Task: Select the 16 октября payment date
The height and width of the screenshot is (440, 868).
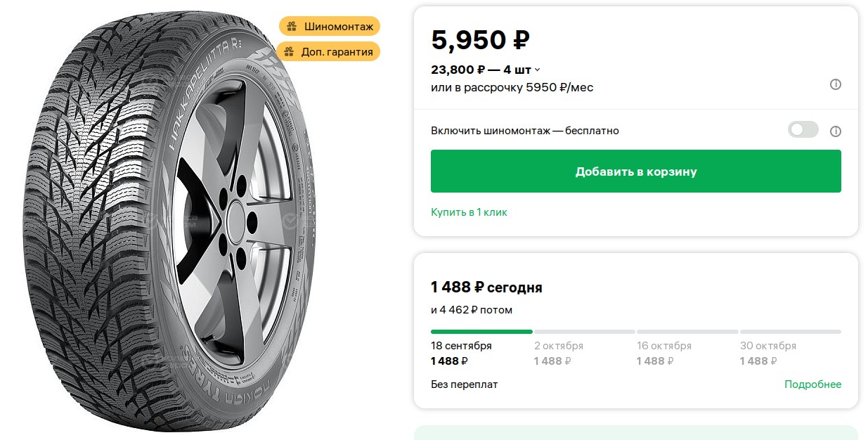Action: click(x=663, y=346)
